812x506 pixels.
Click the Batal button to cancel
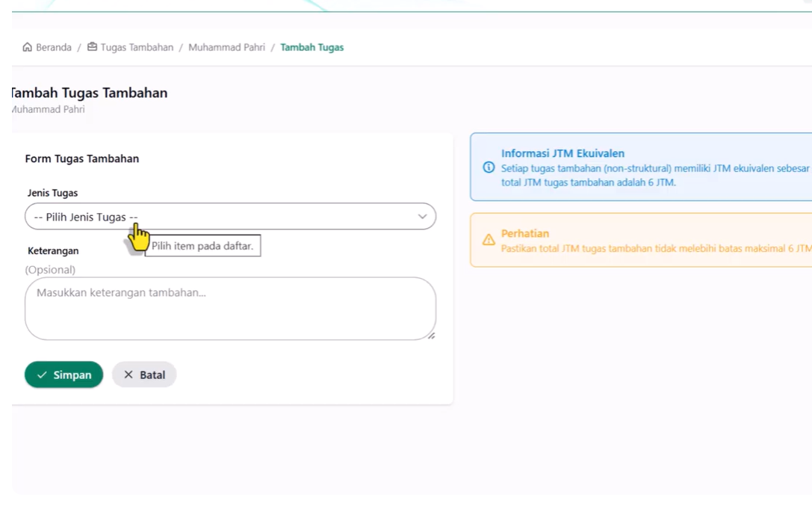point(143,374)
